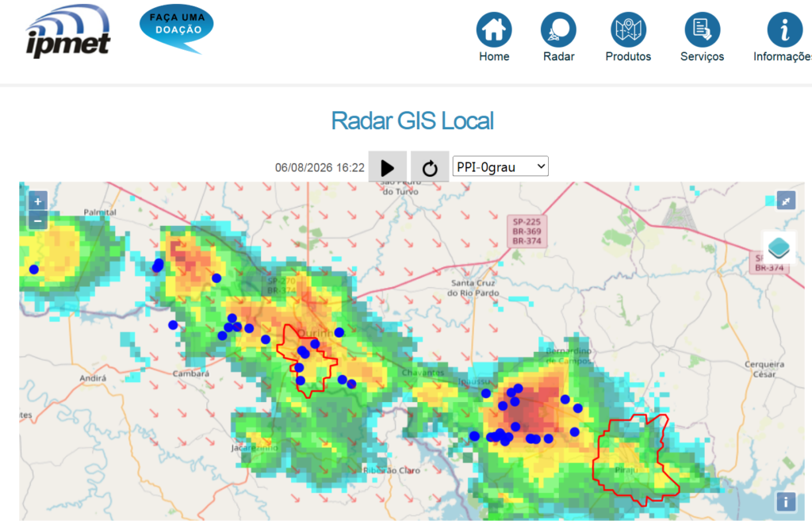Go to Home via house icon
Screen dimensions: 812x528
[494, 29]
